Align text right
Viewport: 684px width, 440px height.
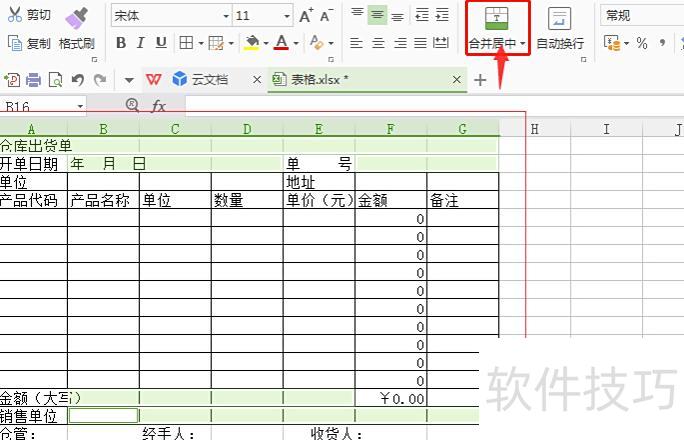click(400, 43)
